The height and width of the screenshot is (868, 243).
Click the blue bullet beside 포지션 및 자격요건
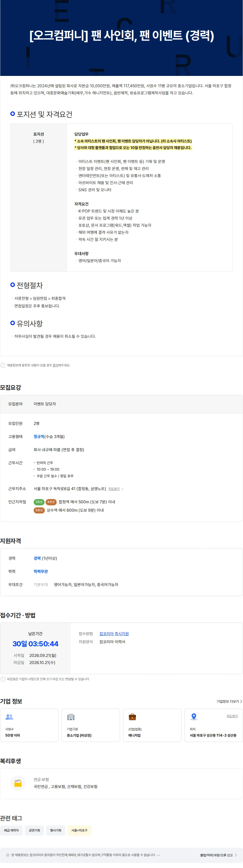pyautogui.click(x=12, y=114)
